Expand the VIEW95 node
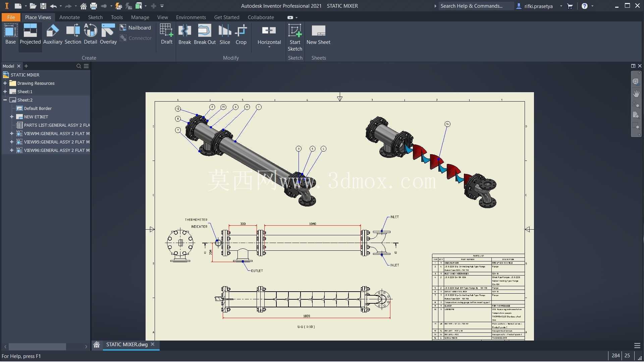Screen dimensions: 644x362 click(x=12, y=142)
